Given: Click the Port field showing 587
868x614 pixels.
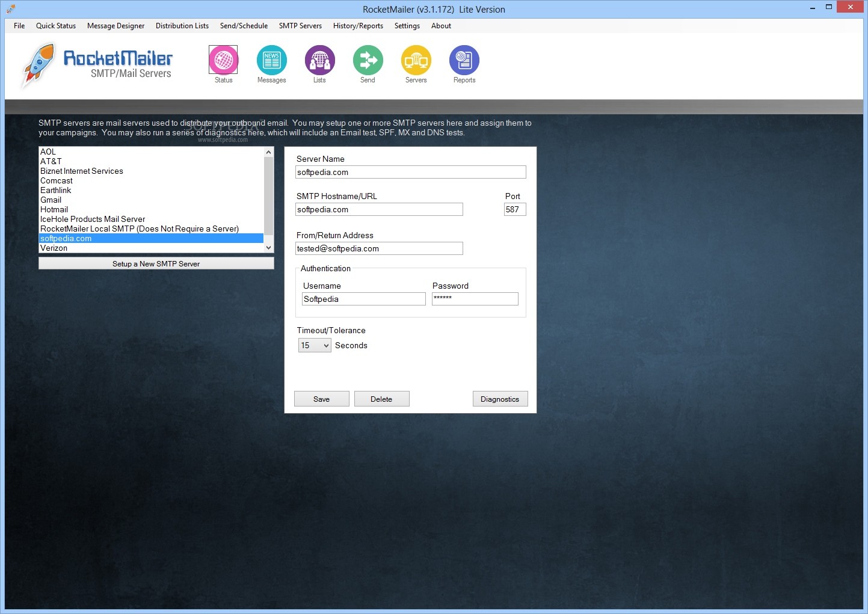Looking at the screenshot, I should (x=515, y=209).
